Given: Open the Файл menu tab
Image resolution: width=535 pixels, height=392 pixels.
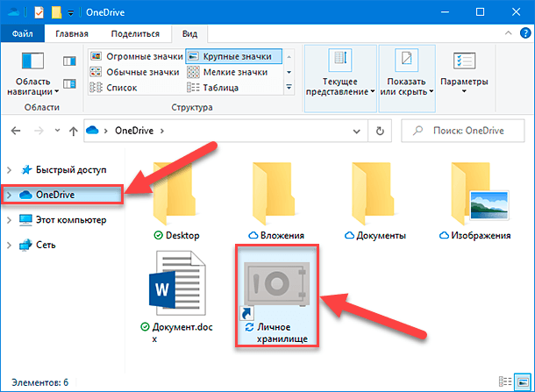Looking at the screenshot, I should pyautogui.click(x=23, y=34).
